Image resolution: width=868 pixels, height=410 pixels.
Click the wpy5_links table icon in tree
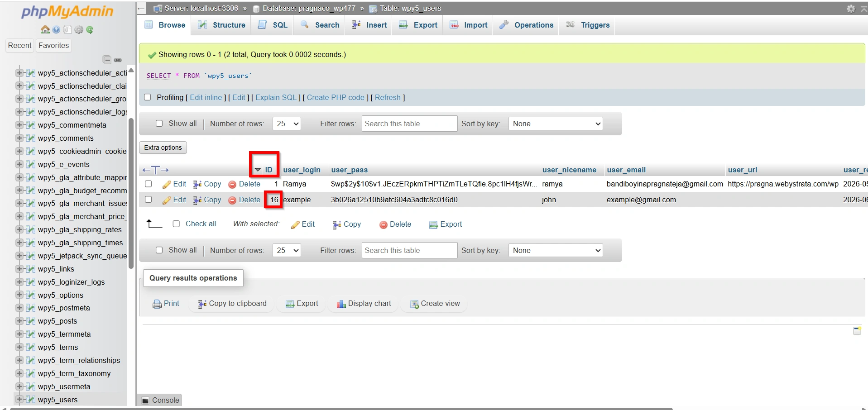[x=30, y=269]
